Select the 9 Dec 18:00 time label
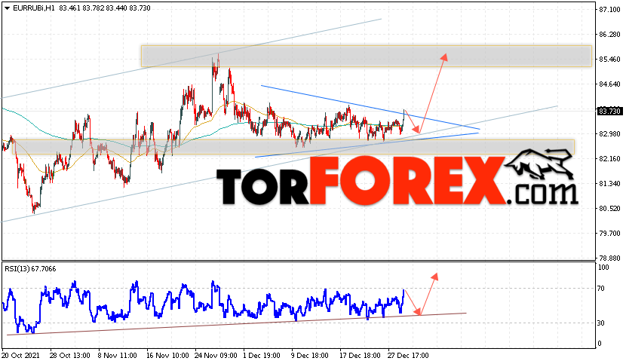The width and height of the screenshot is (626, 364). point(310,356)
